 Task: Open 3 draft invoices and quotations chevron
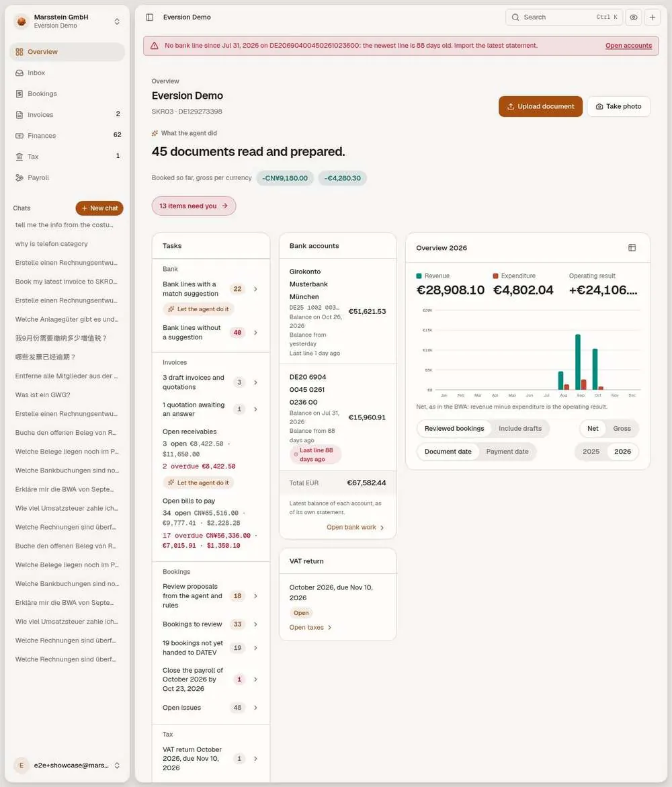(255, 382)
